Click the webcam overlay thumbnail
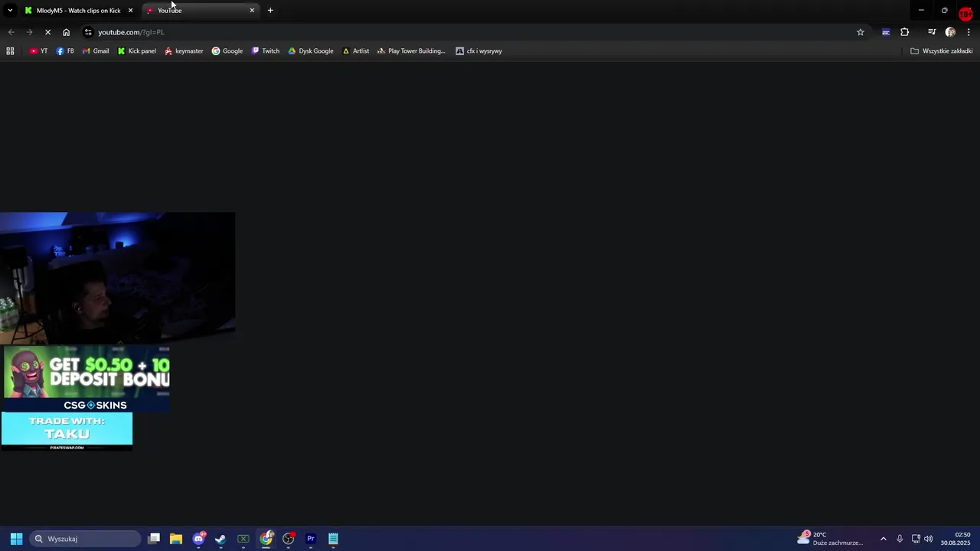Screen dimensions: 980x551 (x=118, y=279)
